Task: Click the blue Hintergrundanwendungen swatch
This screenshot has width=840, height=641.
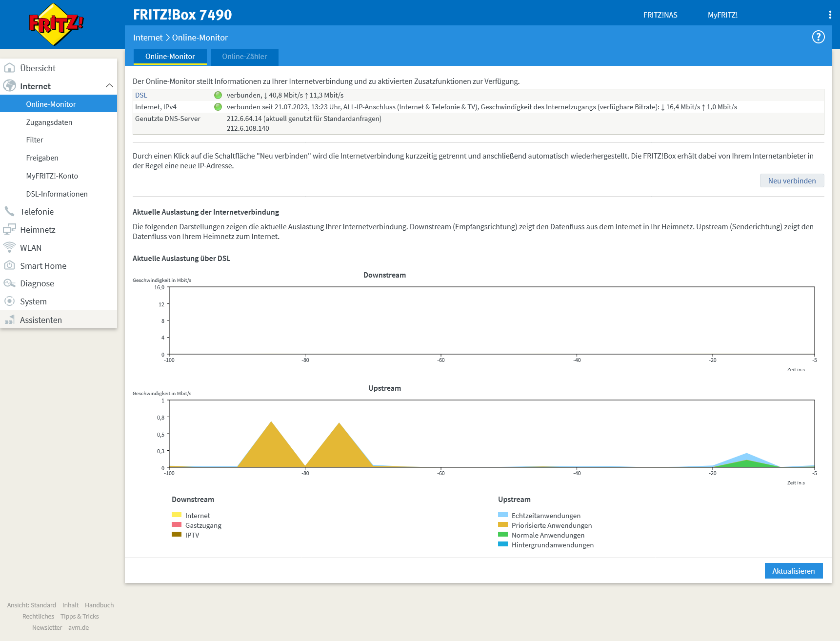Action: [503, 544]
